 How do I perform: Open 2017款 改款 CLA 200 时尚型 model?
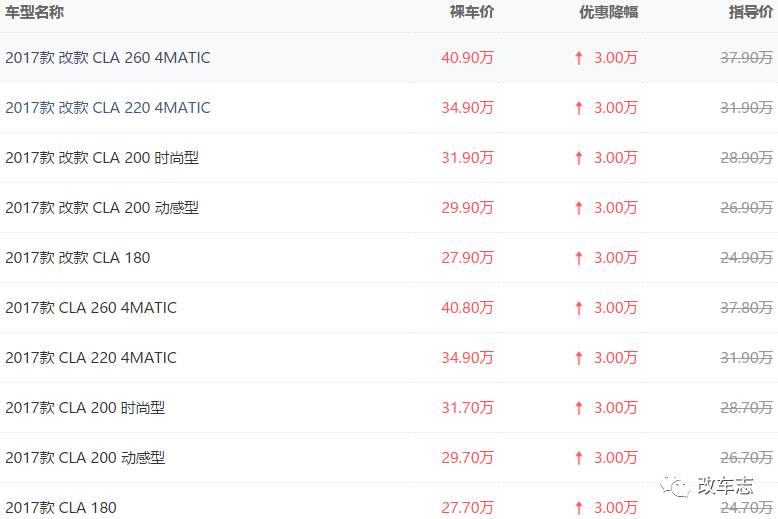[x=102, y=158]
